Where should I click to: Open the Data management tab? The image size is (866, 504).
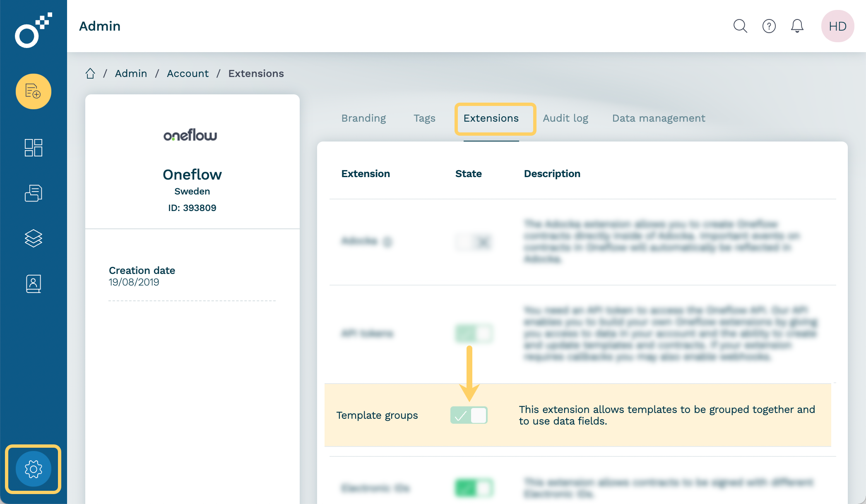658,118
